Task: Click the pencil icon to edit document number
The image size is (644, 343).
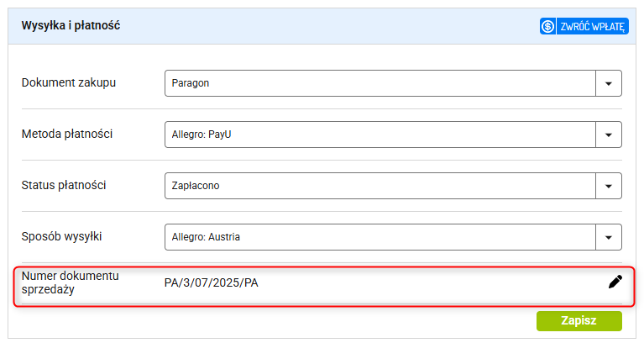Action: [615, 282]
